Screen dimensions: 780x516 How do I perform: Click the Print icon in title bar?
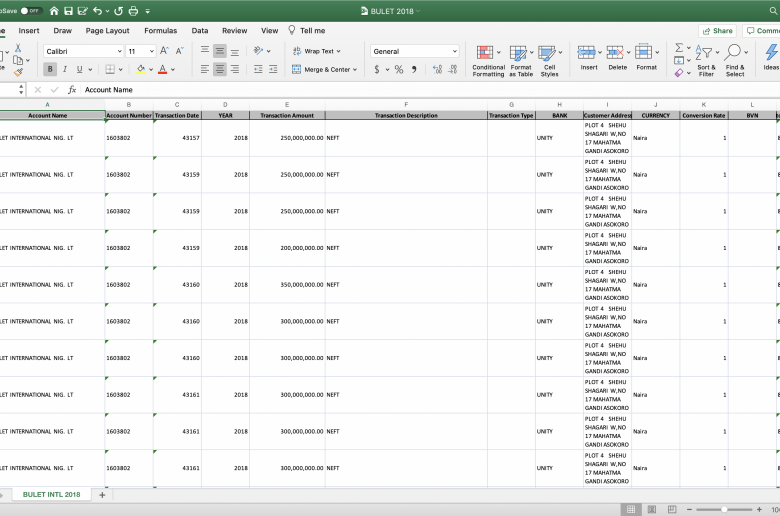point(133,10)
